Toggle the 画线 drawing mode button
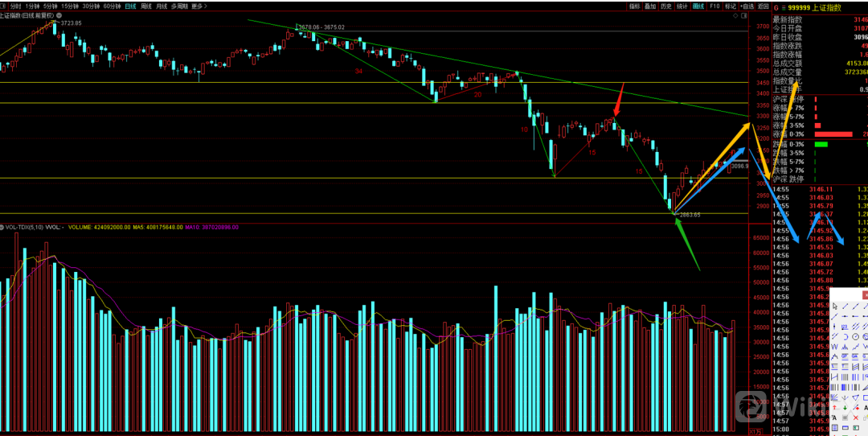Viewport: 868px width, 436px height. [x=698, y=6]
